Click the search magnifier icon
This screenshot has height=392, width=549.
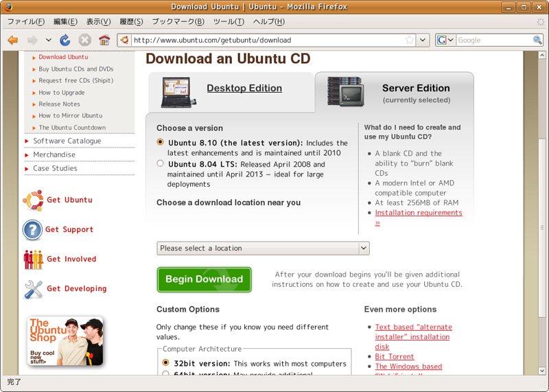coord(537,40)
